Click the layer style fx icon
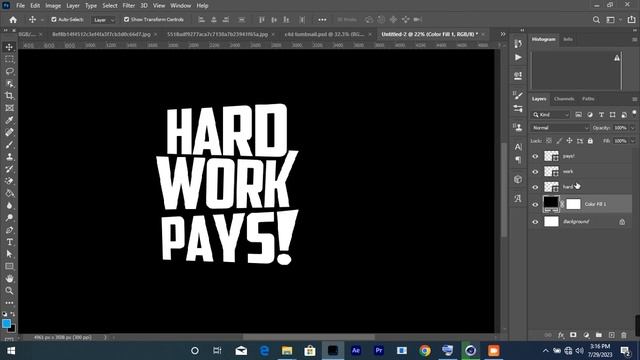 pos(561,335)
